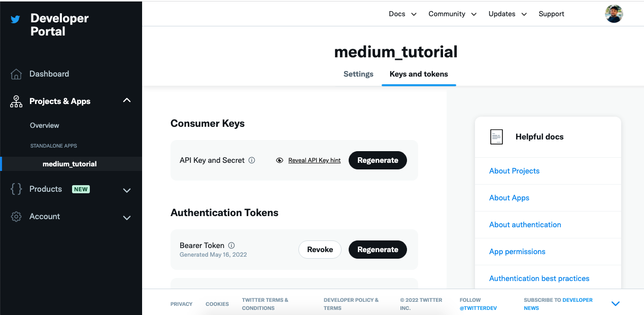Click the Products curly braces icon
Image resolution: width=644 pixels, height=315 pixels.
click(x=16, y=189)
